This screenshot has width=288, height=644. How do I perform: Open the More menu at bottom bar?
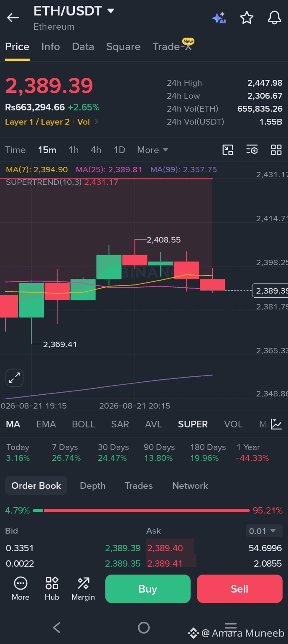20,589
